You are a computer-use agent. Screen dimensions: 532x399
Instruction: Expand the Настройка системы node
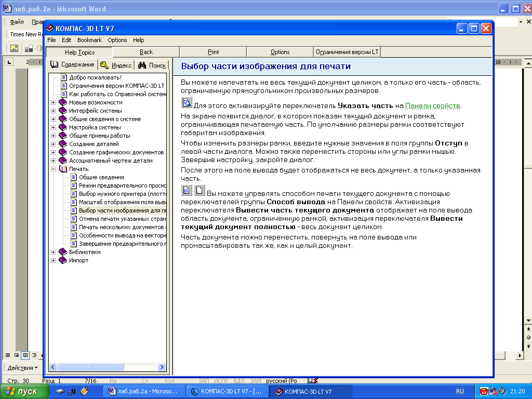[54, 127]
